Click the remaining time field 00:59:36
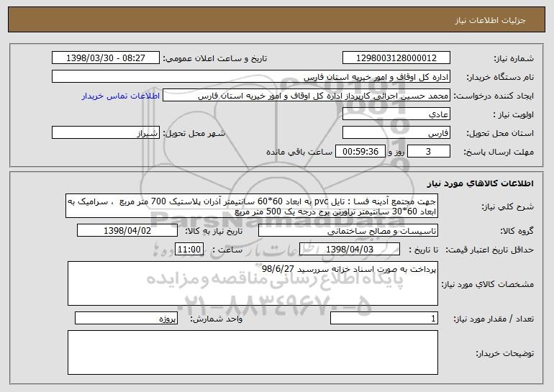Screen dimensions: 554x392 tap(360, 152)
